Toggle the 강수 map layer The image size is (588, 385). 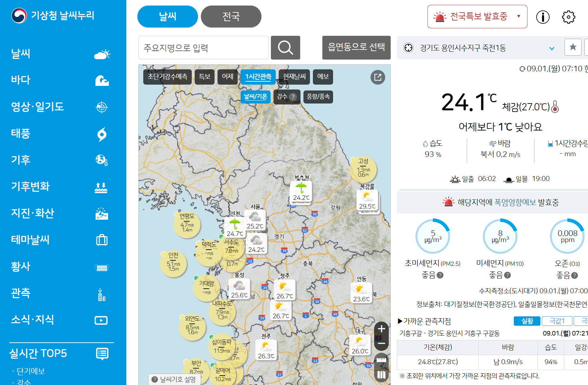tap(282, 97)
